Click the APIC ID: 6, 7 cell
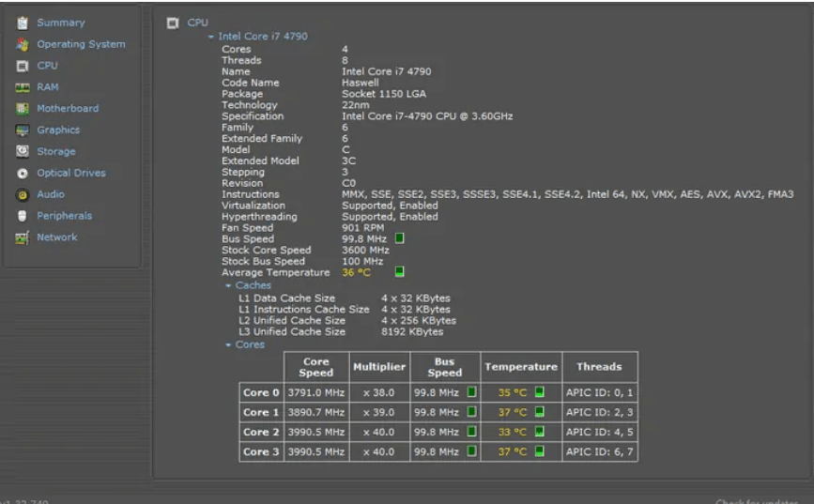This screenshot has height=504, width=814. coord(599,452)
